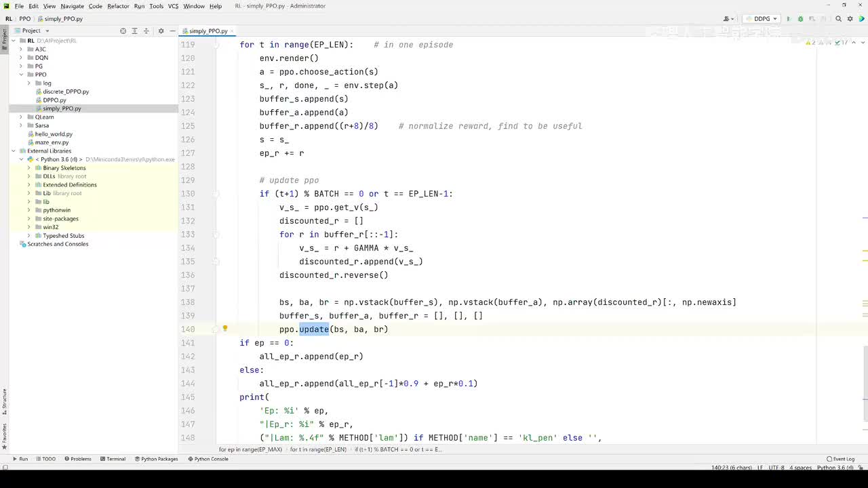Select hello_world.py in project tree
This screenshot has width=868, height=488.
[x=54, y=134]
